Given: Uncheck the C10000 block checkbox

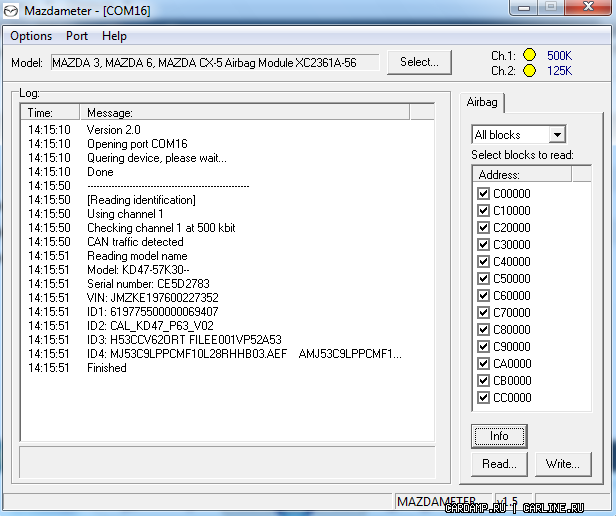Looking at the screenshot, I should (x=483, y=211).
